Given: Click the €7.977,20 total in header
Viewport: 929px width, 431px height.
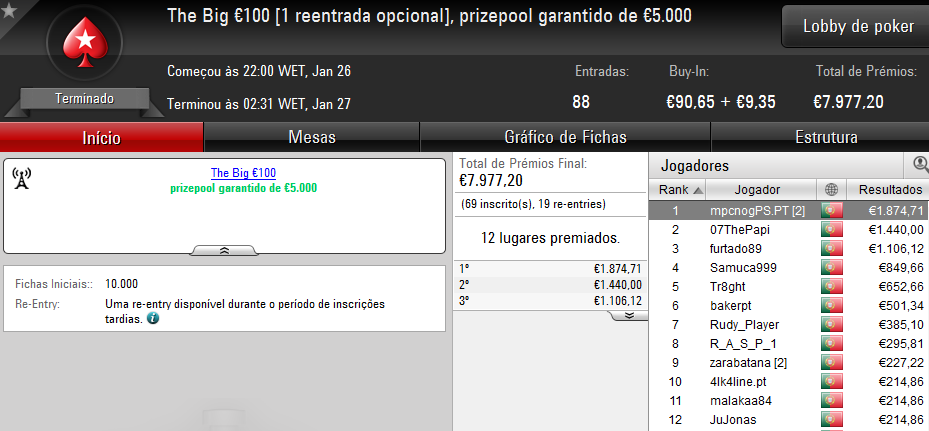Looking at the screenshot, I should (x=848, y=102).
